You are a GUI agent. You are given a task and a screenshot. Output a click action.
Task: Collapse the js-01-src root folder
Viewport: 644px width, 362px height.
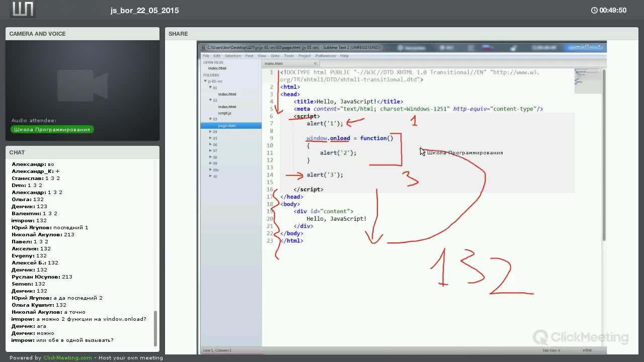tap(206, 81)
